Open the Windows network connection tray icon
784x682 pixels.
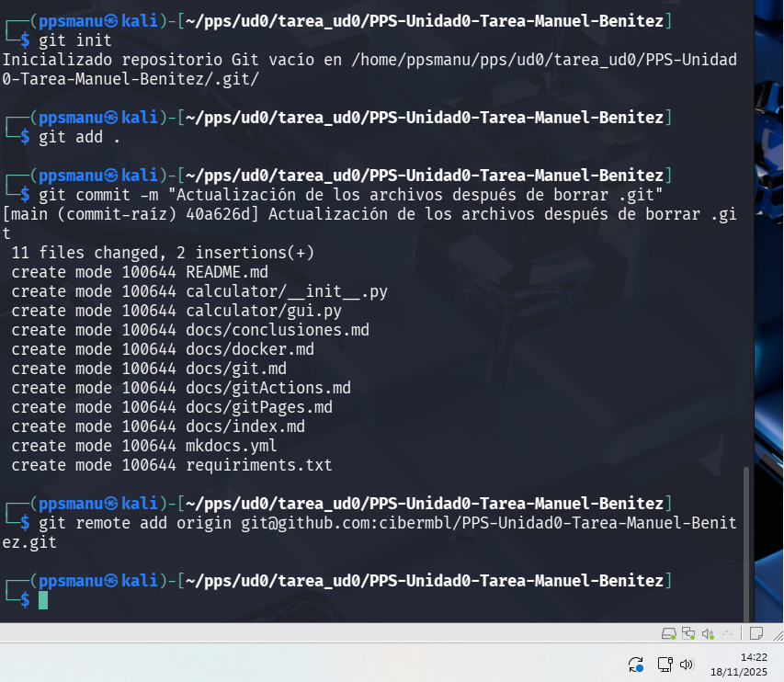[665, 664]
